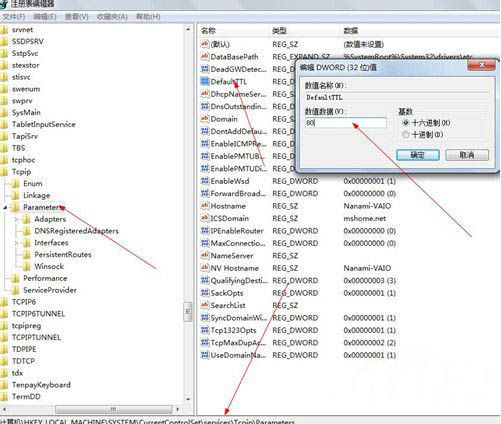This screenshot has height=424, width=501.
Task: Click the value data input field
Action: [x=346, y=123]
